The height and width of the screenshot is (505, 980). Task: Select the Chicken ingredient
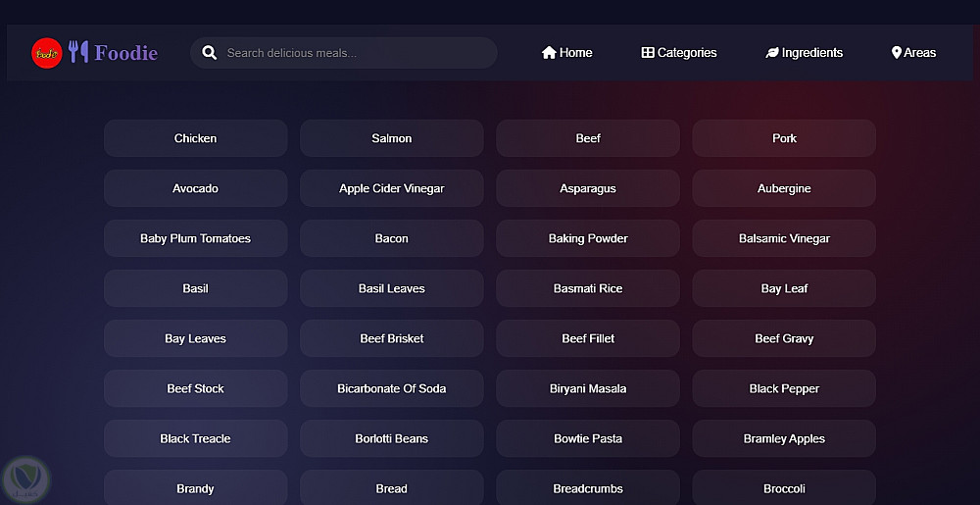pyautogui.click(x=196, y=138)
